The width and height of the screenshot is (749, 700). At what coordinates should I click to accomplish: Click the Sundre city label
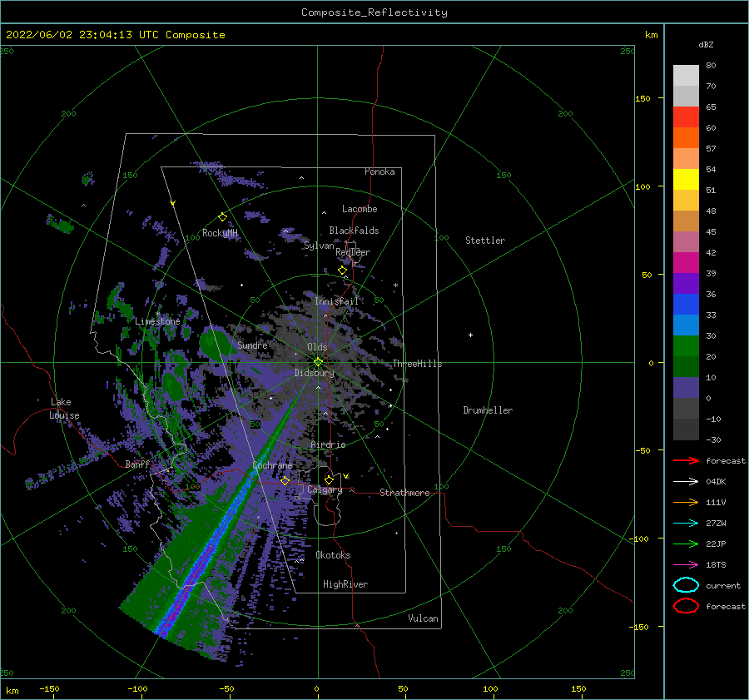pos(252,345)
